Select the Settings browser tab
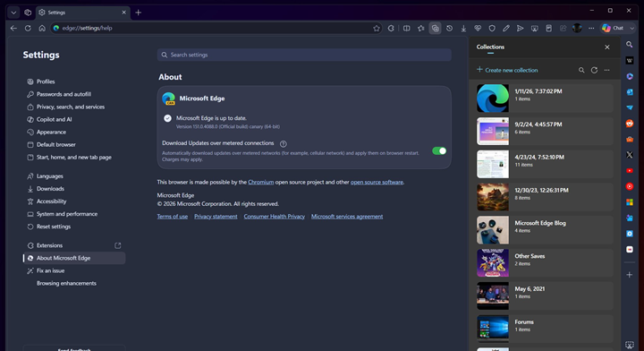The height and width of the screenshot is (351, 644). tap(83, 13)
